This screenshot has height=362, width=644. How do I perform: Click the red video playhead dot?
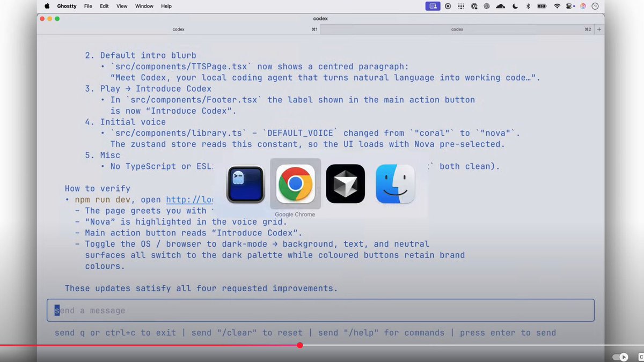pos(300,345)
